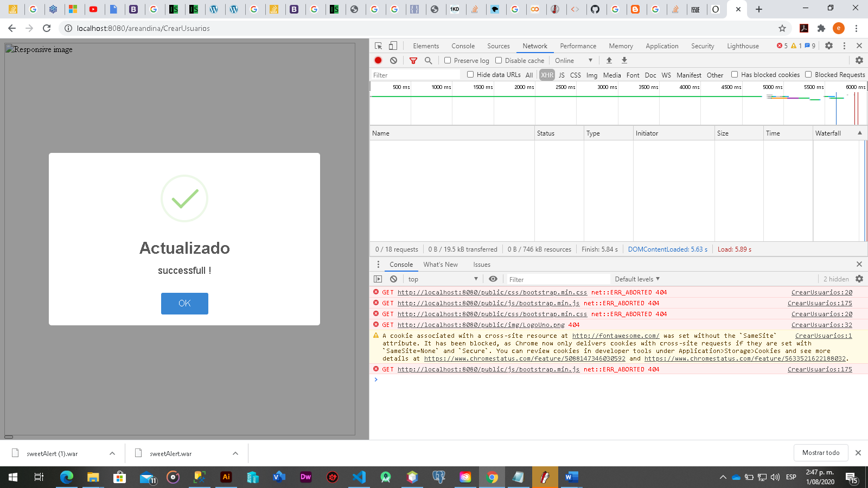Toggle the network filter funnel icon
Image resolution: width=868 pixels, height=488 pixels.
tap(413, 60)
